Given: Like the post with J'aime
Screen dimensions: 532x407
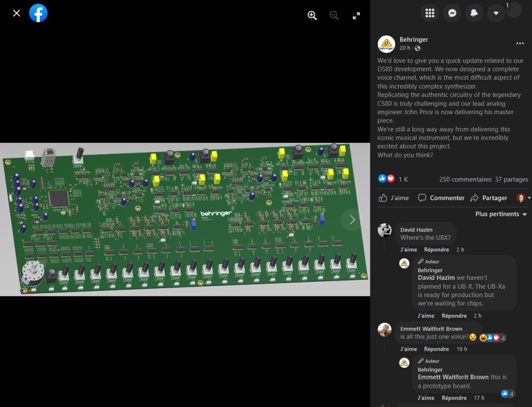Looking at the screenshot, I should pyautogui.click(x=394, y=198).
